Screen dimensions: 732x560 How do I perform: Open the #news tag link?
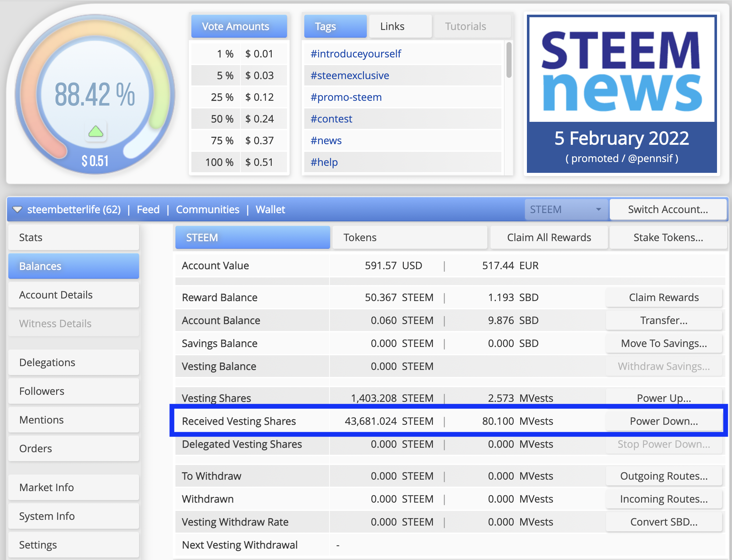(x=326, y=140)
